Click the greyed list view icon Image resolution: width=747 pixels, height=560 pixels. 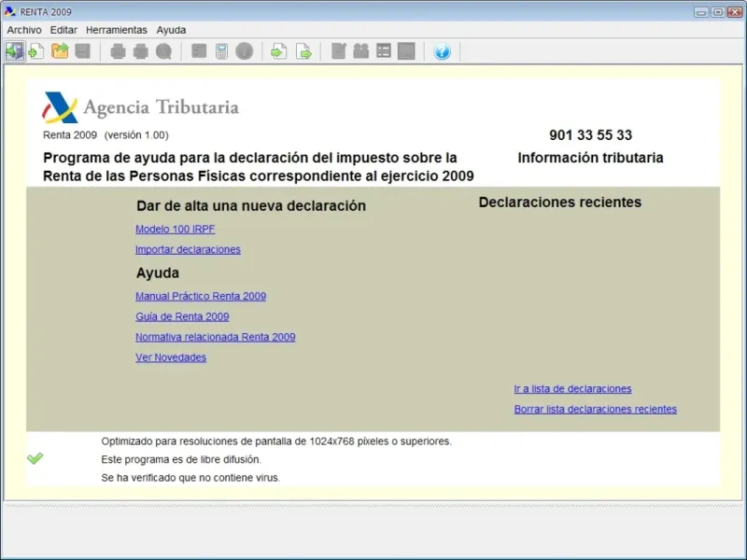[x=384, y=51]
